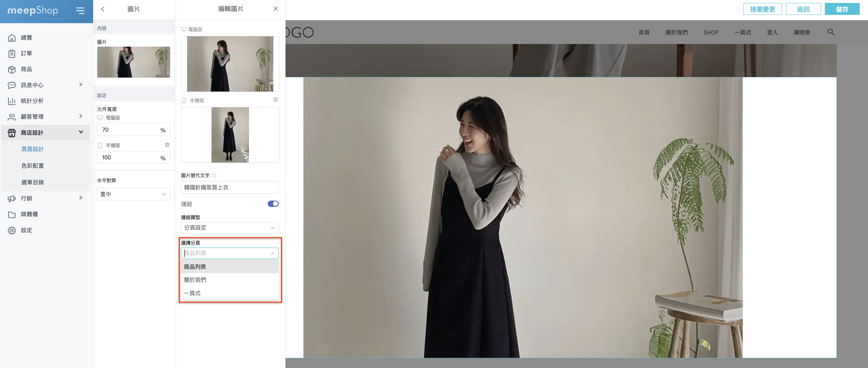Go to 色彩配置 color settings

[33, 166]
